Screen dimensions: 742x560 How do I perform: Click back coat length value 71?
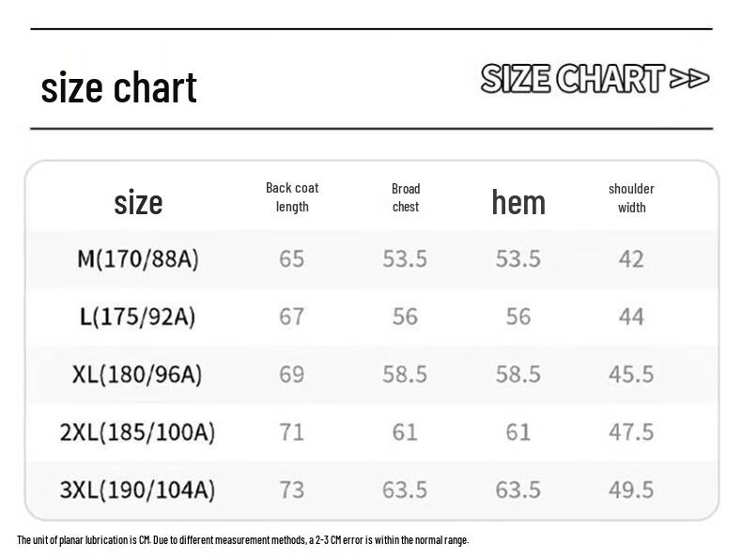[291, 432]
